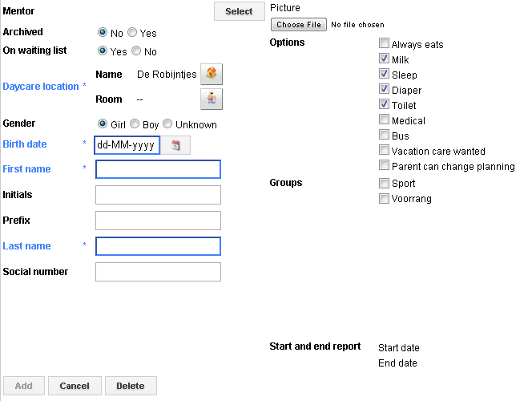Click into the Social number field
The height and width of the screenshot is (401, 532).
[158, 272]
